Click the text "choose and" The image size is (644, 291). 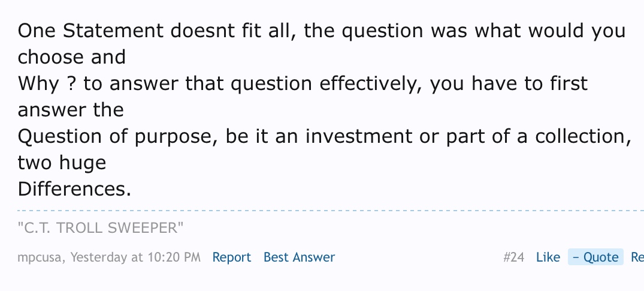[71, 57]
